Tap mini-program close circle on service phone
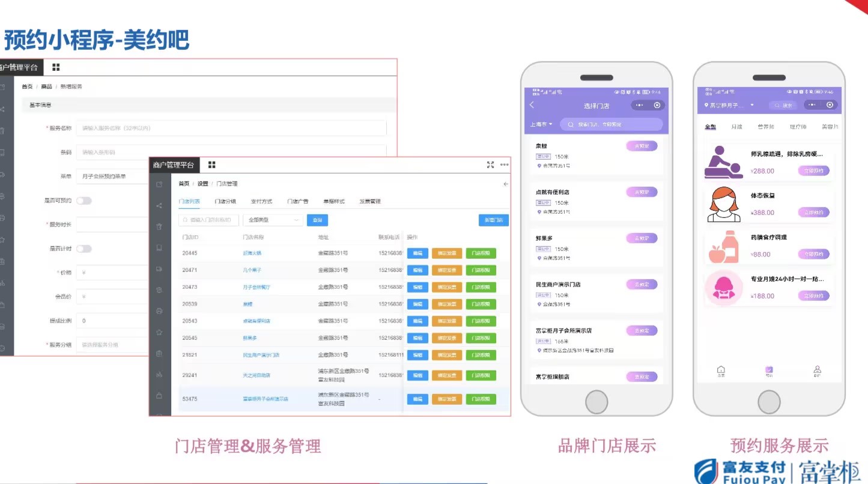 (830, 104)
